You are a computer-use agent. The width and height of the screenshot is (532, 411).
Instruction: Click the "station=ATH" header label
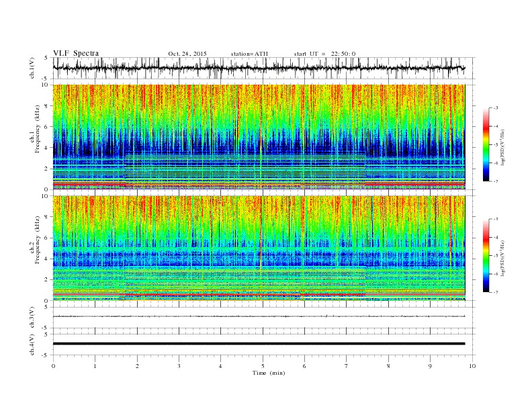point(249,54)
